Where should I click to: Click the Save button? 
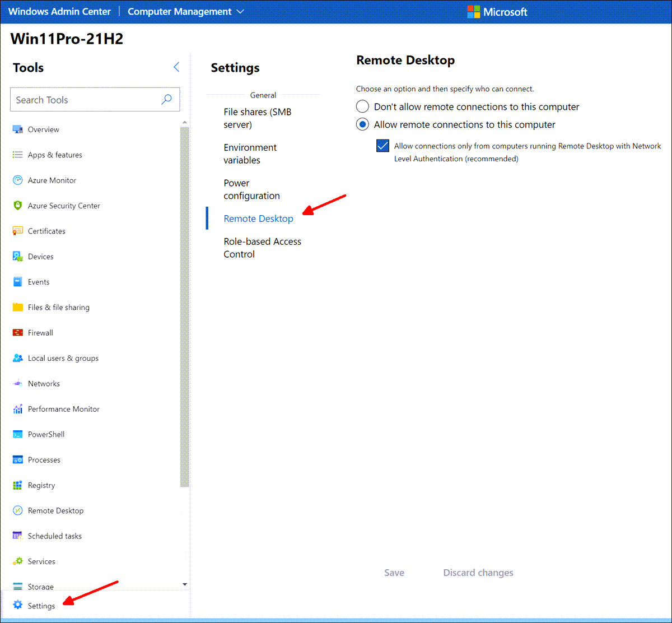[x=394, y=573]
